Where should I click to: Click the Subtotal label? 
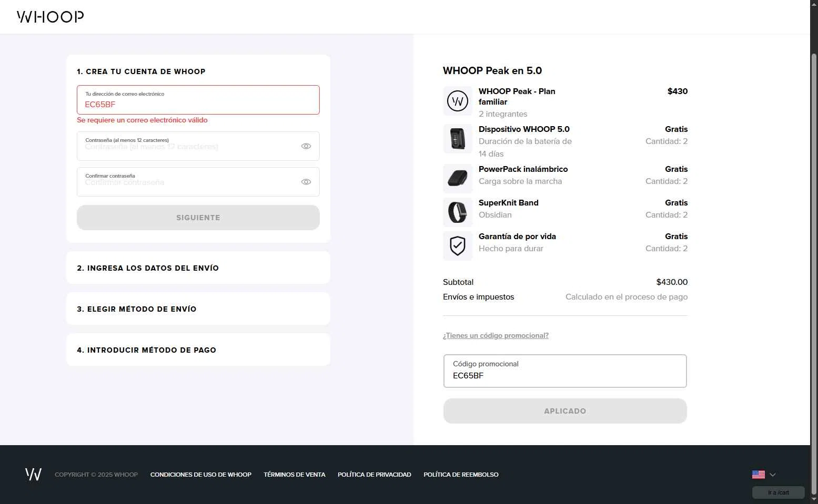[458, 282]
